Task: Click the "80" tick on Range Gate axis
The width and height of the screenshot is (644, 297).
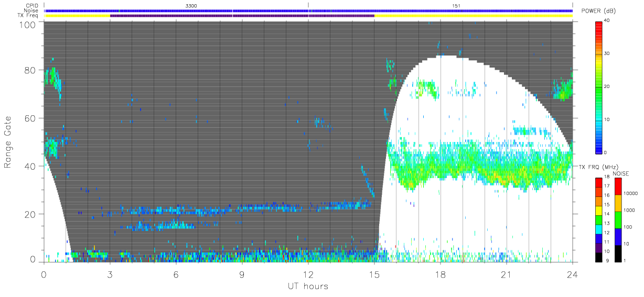Action: [x=30, y=70]
